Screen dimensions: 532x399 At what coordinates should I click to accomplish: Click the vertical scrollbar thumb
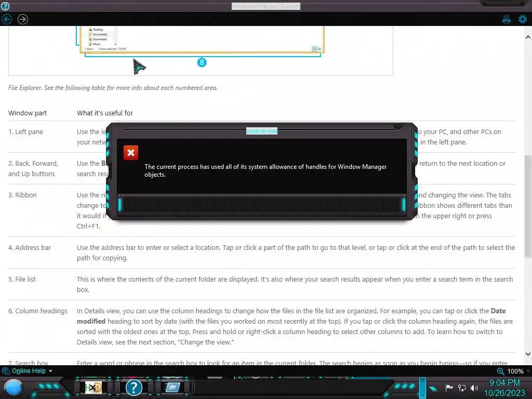click(x=528, y=206)
